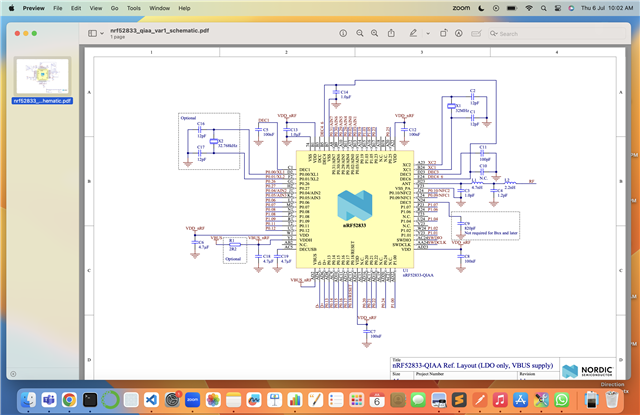640x415 pixels.
Task: Rotate the page with the Rotate icon
Action: [x=443, y=33]
